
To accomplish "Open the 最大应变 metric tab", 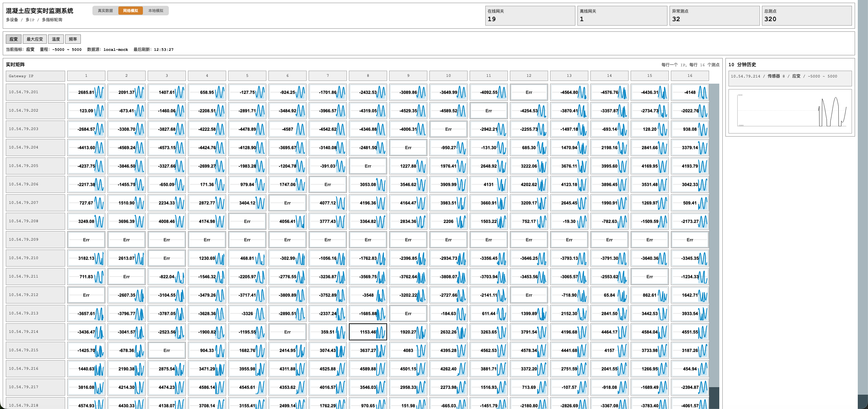I will (35, 39).
